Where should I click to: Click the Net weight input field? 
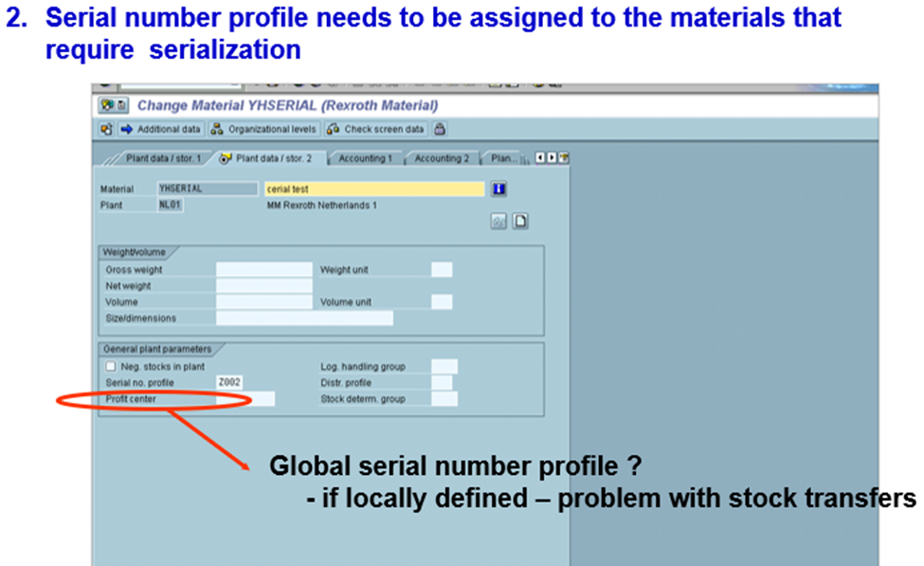point(264,286)
